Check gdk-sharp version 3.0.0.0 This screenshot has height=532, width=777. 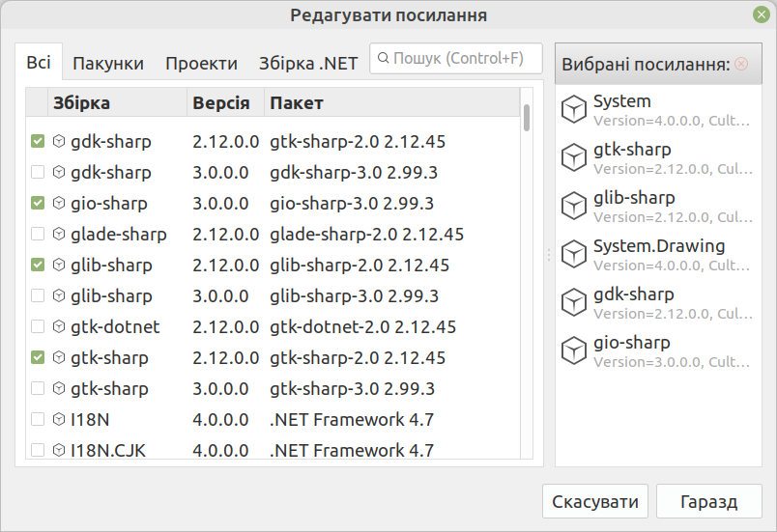click(38, 172)
